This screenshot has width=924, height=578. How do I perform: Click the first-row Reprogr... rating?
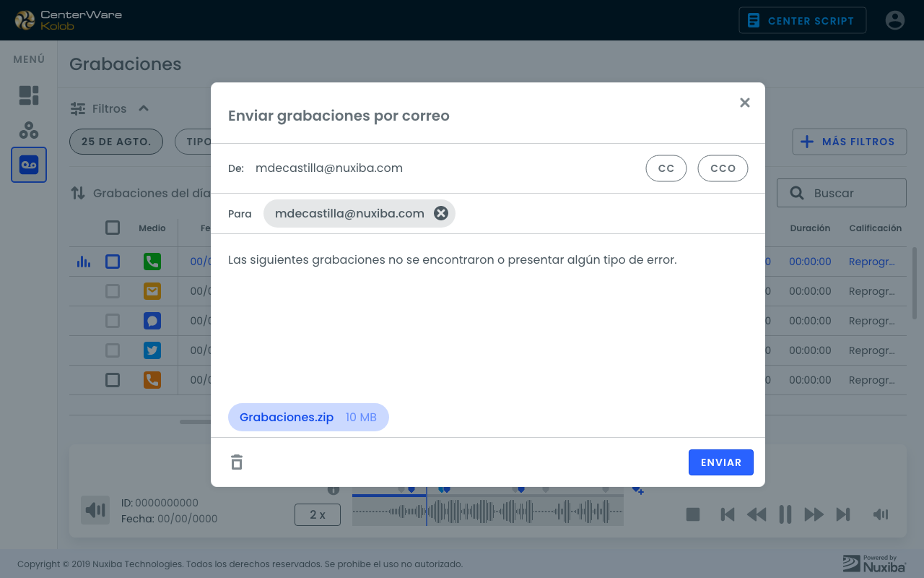[872, 262]
